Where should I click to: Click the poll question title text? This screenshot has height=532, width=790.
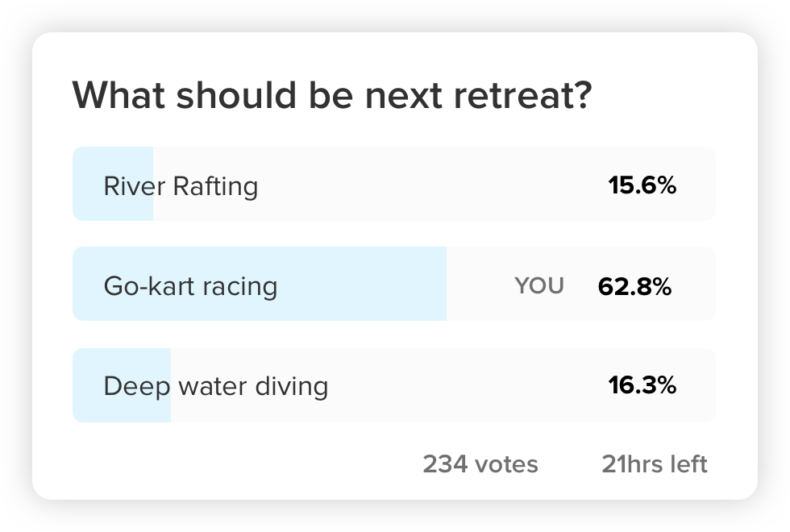coord(332,96)
